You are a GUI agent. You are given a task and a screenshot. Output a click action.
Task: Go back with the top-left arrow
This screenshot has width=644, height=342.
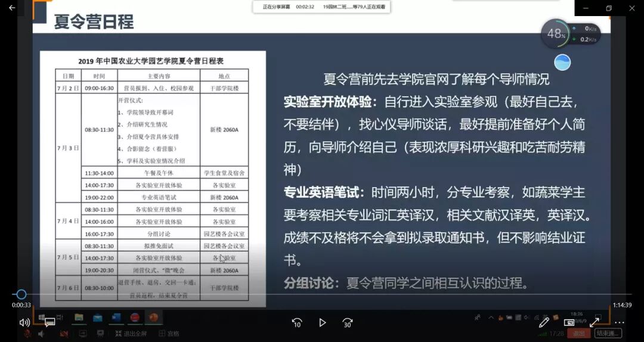(12, 8)
